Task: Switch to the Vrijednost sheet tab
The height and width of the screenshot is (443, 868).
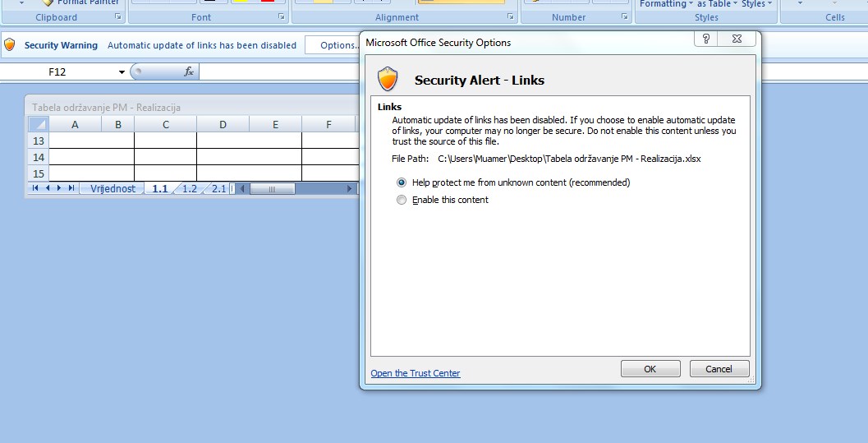Action: [x=113, y=189]
